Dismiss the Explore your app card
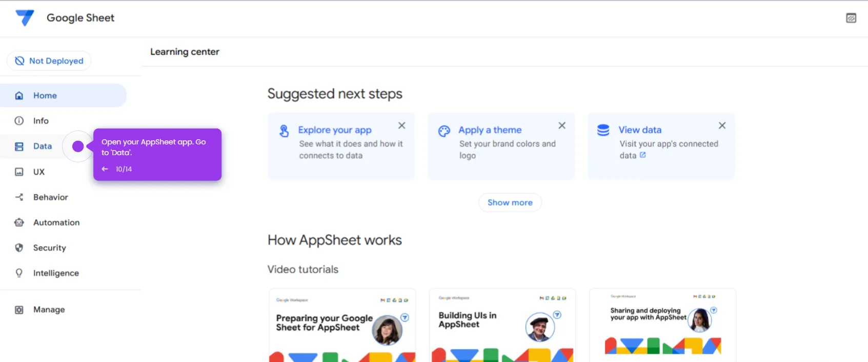868x362 pixels. pos(402,125)
